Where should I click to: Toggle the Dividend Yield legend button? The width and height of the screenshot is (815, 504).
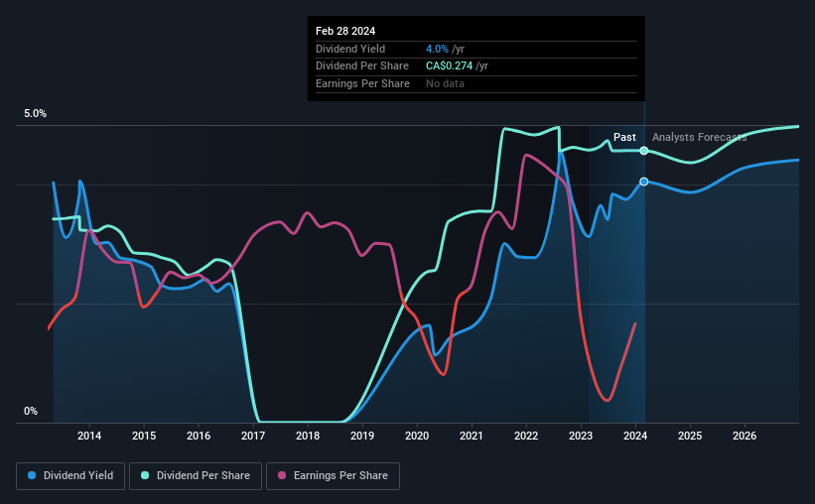coord(70,476)
